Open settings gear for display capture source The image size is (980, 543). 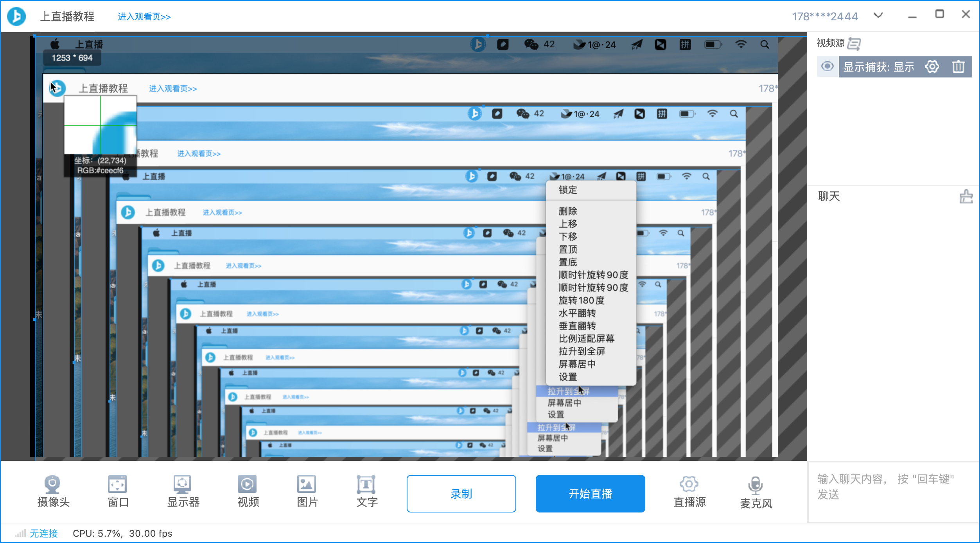click(932, 67)
